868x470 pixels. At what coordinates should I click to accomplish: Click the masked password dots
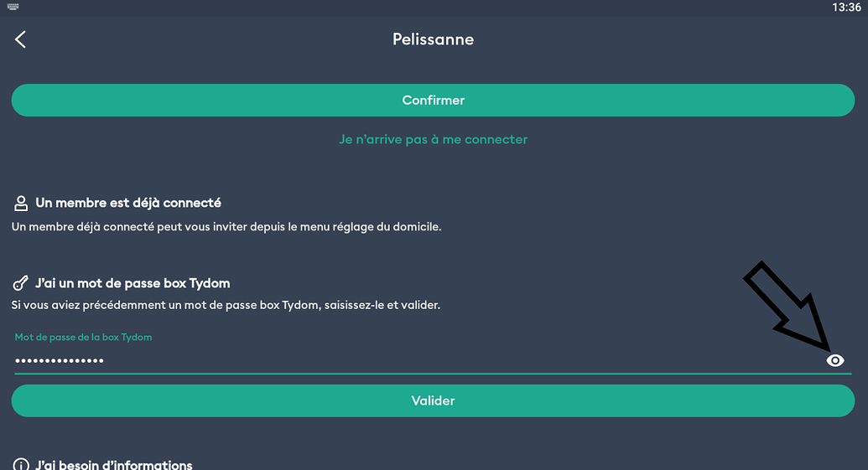click(x=59, y=360)
